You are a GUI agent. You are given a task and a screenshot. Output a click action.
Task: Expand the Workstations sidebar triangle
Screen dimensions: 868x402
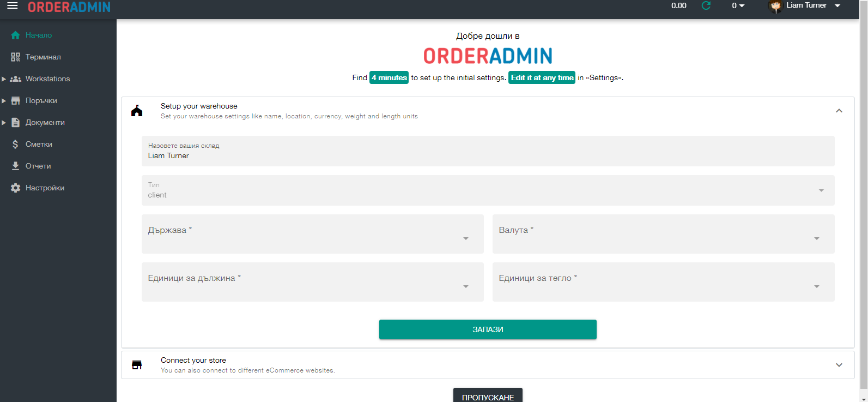(x=4, y=79)
